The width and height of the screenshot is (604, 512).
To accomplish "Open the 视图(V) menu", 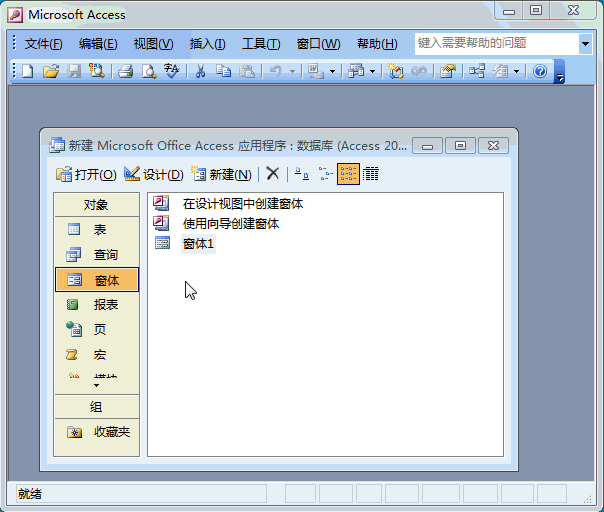I will pos(153,44).
